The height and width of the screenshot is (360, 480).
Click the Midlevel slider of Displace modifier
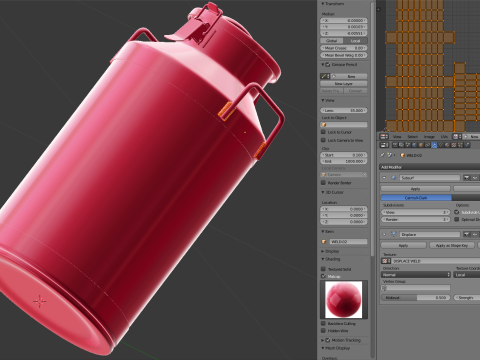(x=416, y=297)
